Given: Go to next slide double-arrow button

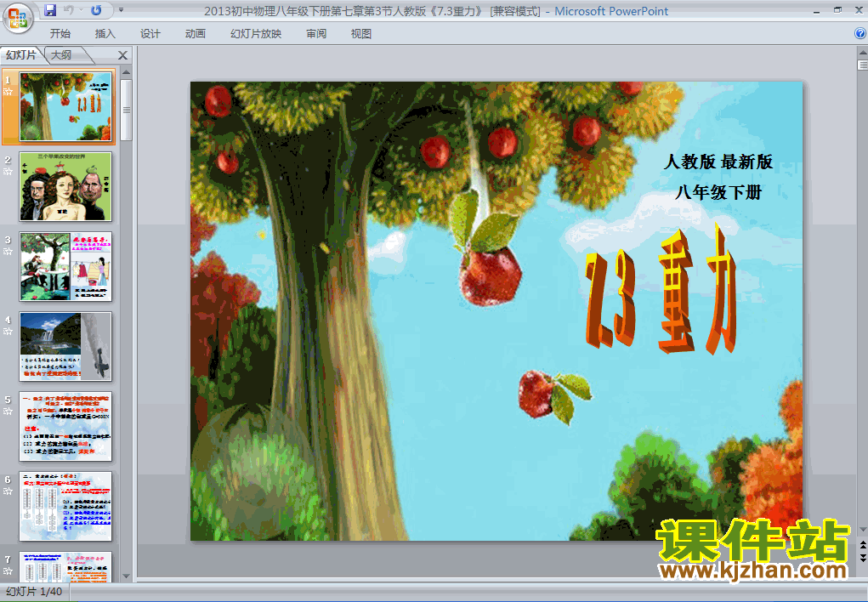Looking at the screenshot, I should tap(862, 557).
